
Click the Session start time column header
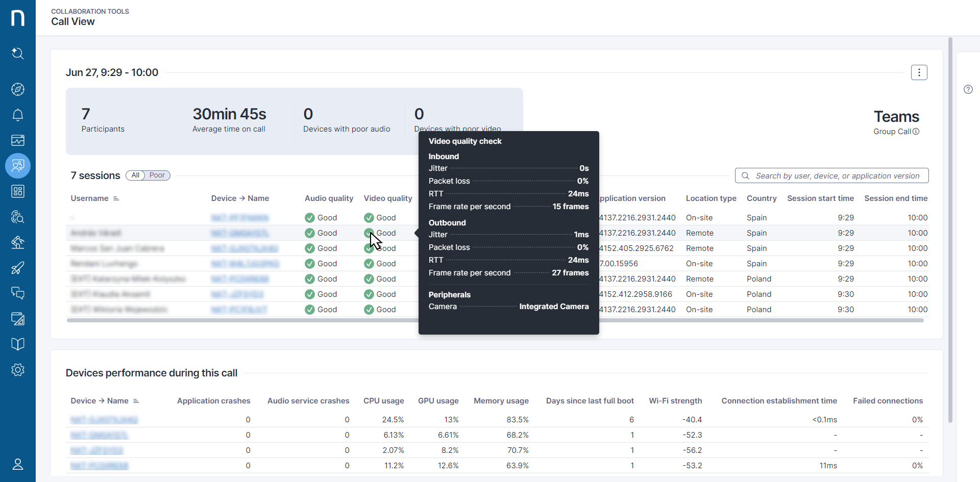click(820, 198)
